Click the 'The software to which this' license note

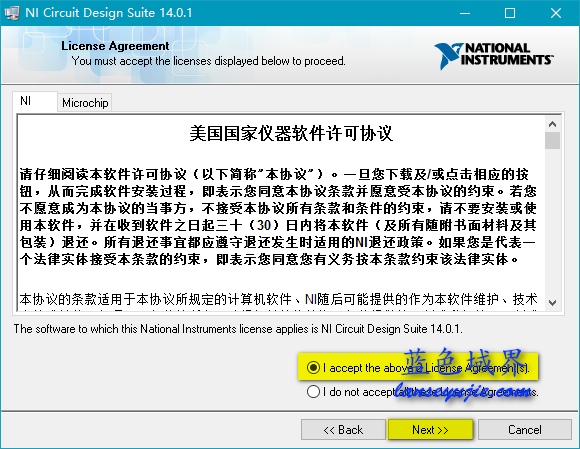pos(238,329)
